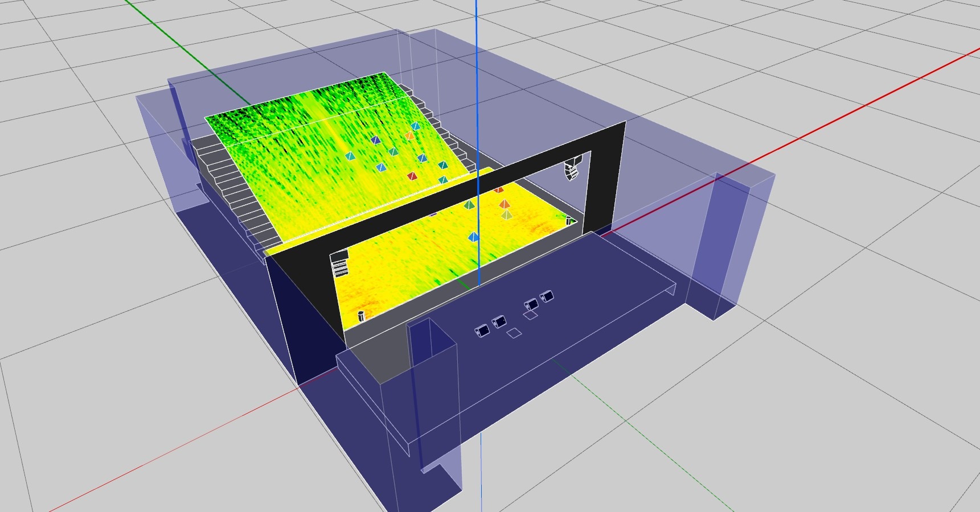This screenshot has width=980, height=512.
Task: Select the green pyramid marker on the lower floor
Action: coord(469,204)
